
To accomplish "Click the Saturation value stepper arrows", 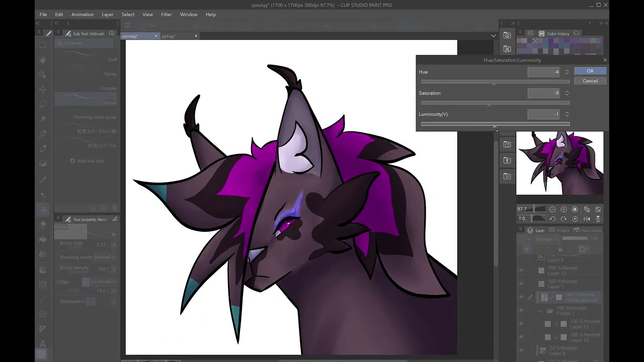I will [567, 93].
